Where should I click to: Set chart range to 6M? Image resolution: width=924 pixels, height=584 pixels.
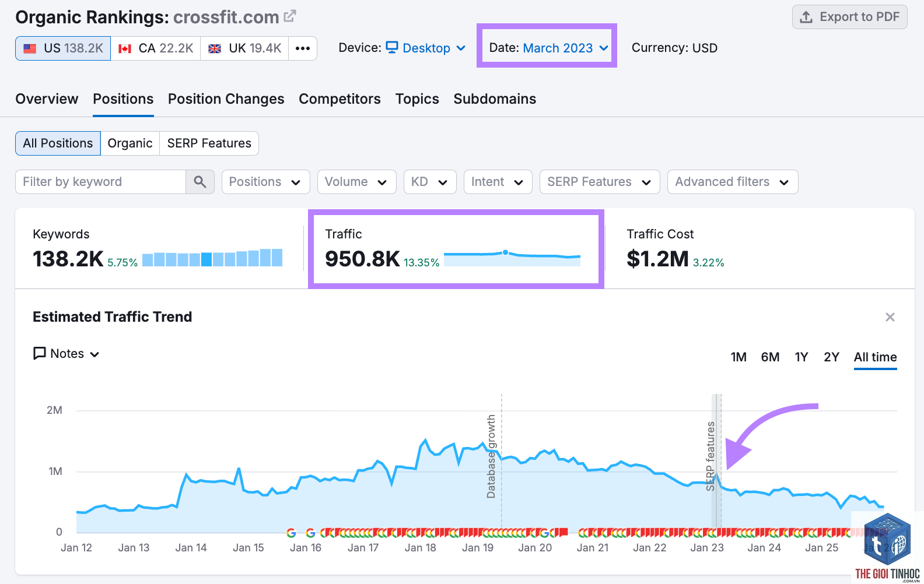point(770,357)
